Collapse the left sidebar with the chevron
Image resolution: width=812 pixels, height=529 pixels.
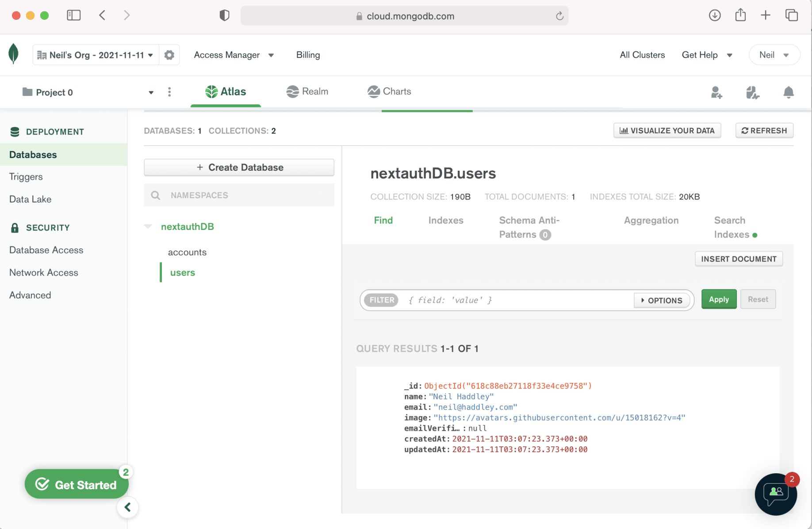pyautogui.click(x=128, y=507)
